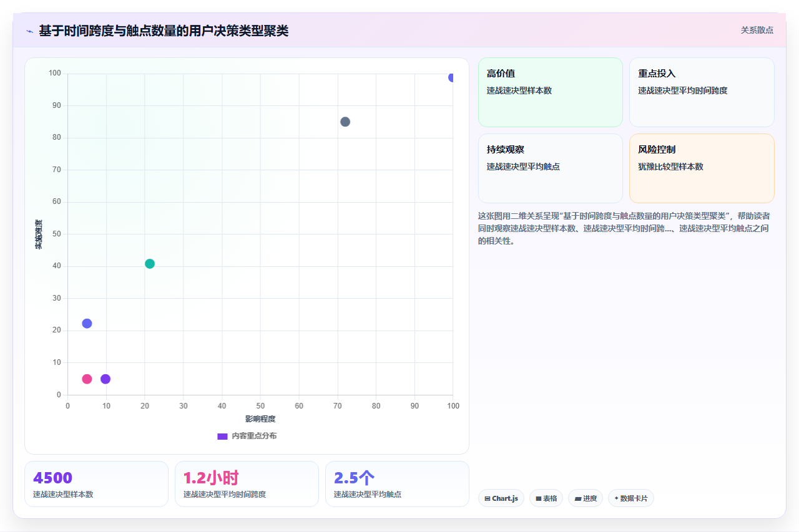Click the 进度 tag icon
This screenshot has width=799, height=532.
(x=577, y=499)
